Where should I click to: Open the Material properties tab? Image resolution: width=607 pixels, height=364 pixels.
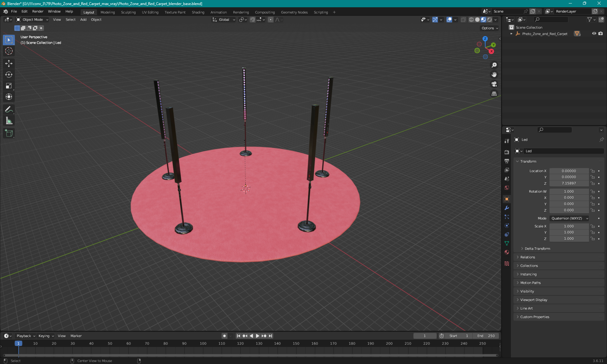point(507,252)
